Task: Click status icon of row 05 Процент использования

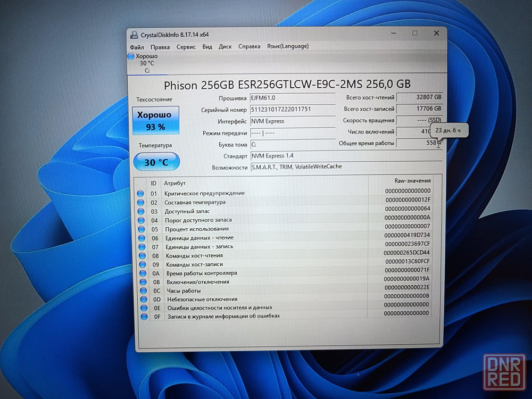Action: tap(142, 229)
